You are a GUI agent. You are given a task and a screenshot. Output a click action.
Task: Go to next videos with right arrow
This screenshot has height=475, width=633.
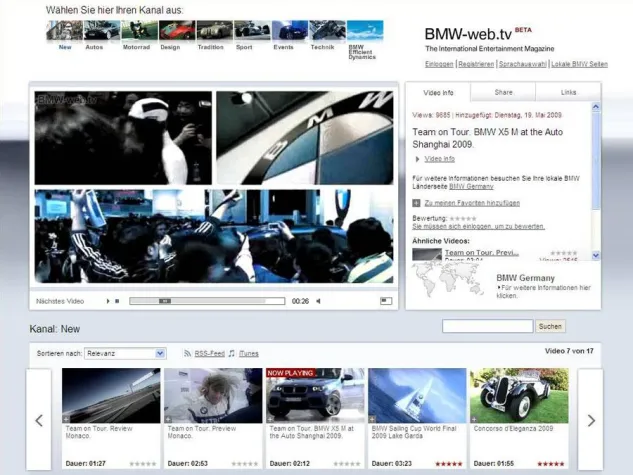(x=591, y=420)
